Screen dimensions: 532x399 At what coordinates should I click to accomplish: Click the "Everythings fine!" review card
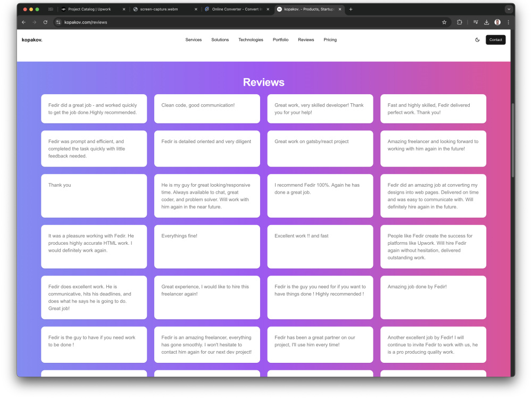pyautogui.click(x=207, y=247)
